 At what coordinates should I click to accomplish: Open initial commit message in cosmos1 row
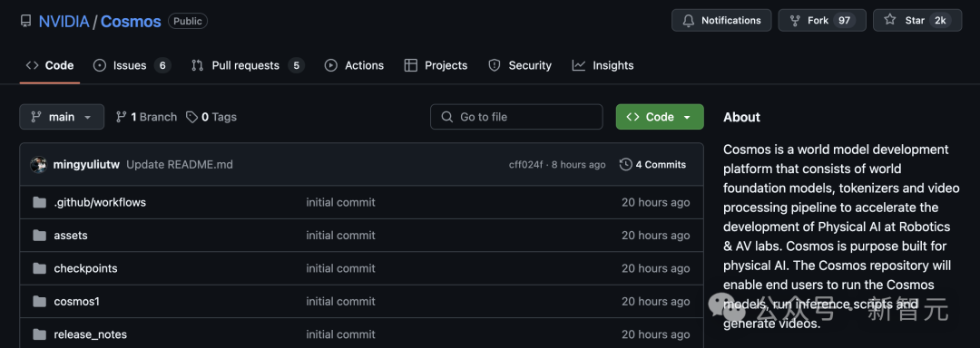tap(340, 301)
